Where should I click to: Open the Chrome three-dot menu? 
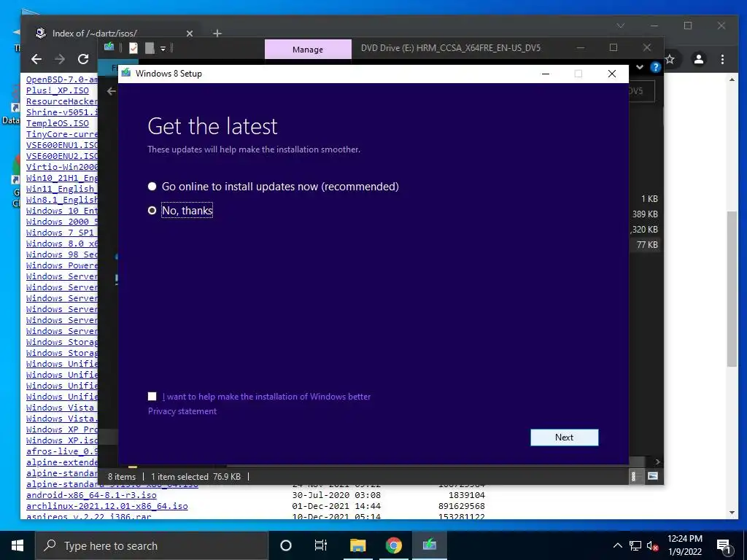pos(723,59)
